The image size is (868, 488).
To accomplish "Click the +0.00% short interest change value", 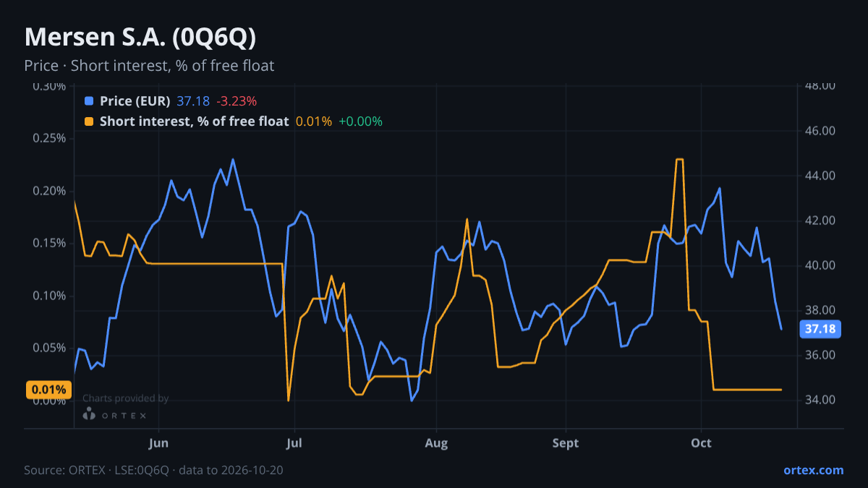I will (360, 121).
